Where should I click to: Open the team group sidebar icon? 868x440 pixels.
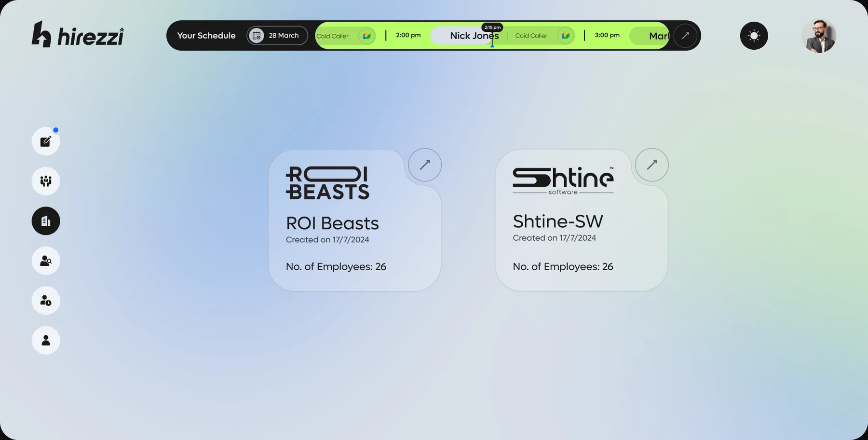46,181
